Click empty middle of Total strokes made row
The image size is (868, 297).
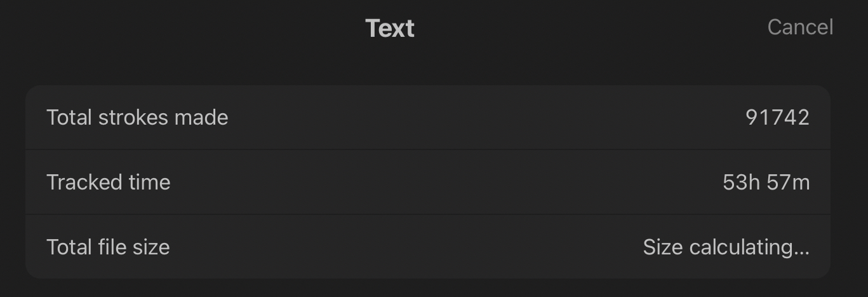tap(444, 118)
